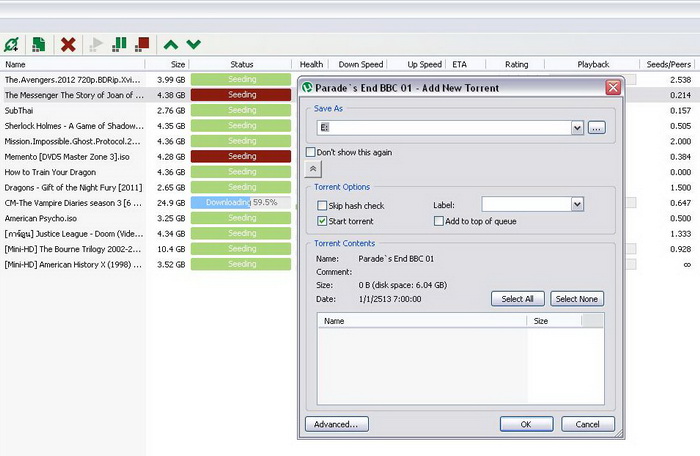
Task: Click the Pause torrent toolbar icon
Action: click(x=119, y=44)
